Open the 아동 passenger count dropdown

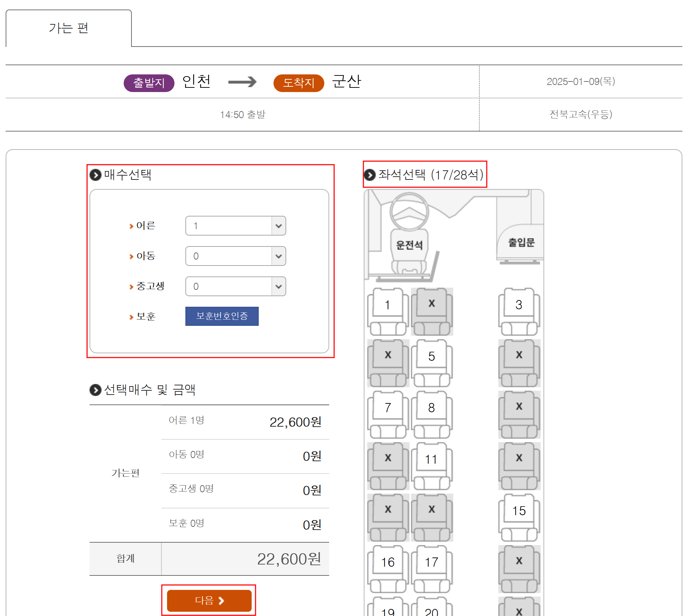tap(235, 256)
